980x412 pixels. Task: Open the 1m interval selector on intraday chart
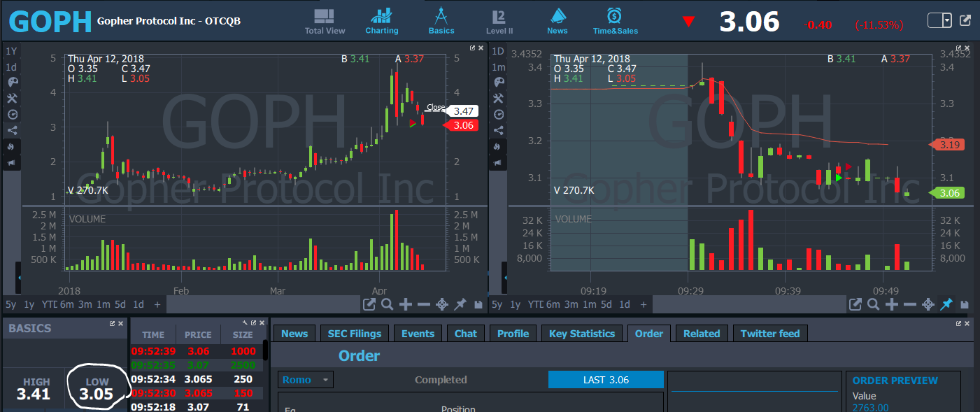coord(498,67)
